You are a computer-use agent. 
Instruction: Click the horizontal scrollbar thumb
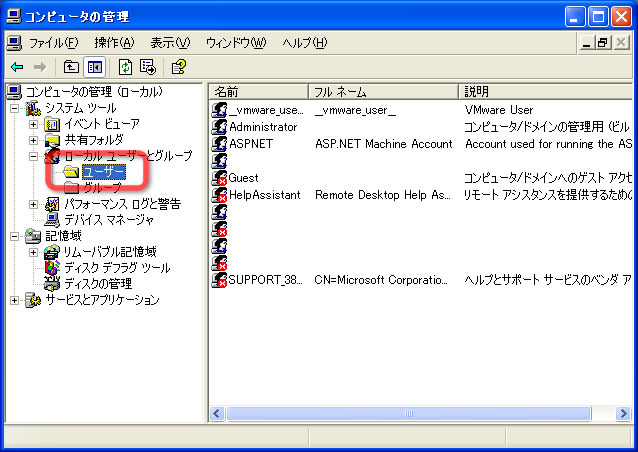[x=409, y=414]
